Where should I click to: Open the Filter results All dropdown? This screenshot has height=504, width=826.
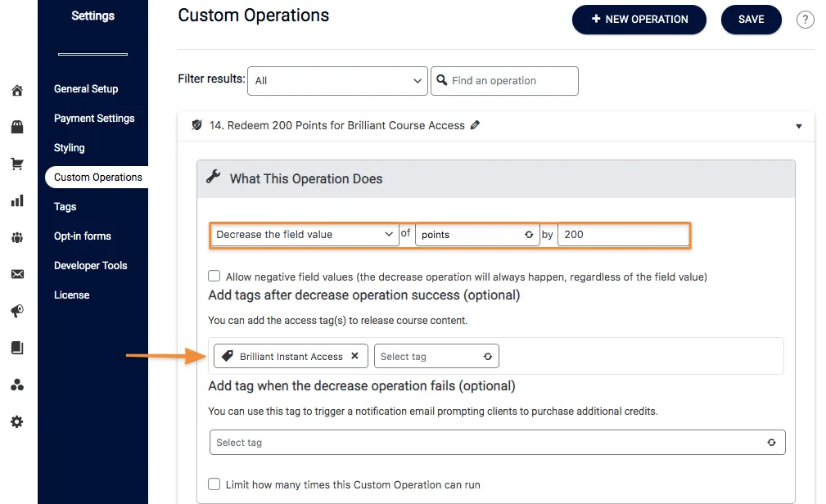[x=337, y=81]
